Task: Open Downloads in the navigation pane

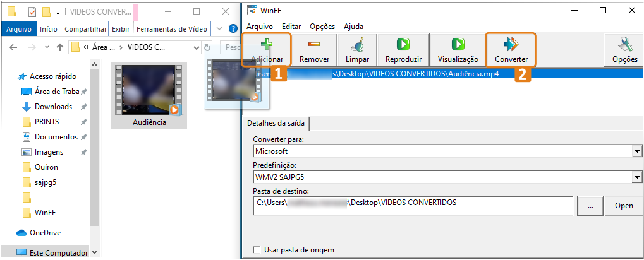Action: [54, 107]
